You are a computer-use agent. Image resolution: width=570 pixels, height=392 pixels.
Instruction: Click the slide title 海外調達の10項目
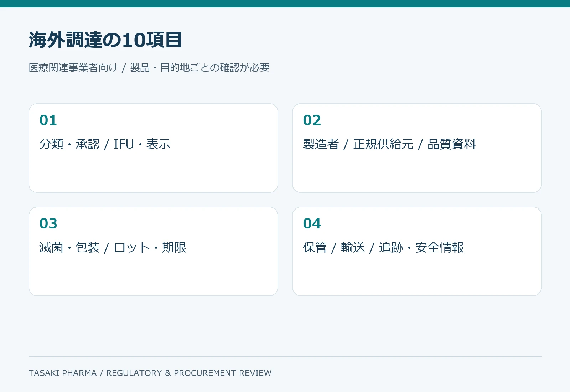pyautogui.click(x=105, y=40)
